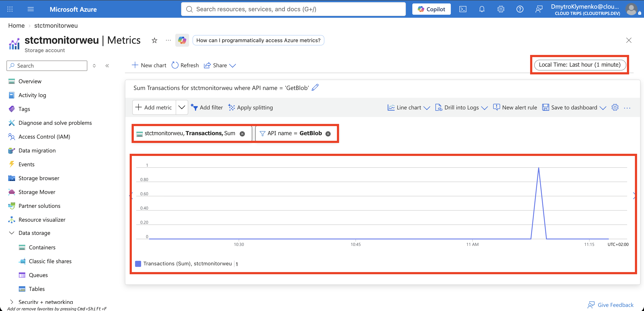The image size is (644, 311).
Task: Open chart settings gear icon
Action: [x=615, y=107]
